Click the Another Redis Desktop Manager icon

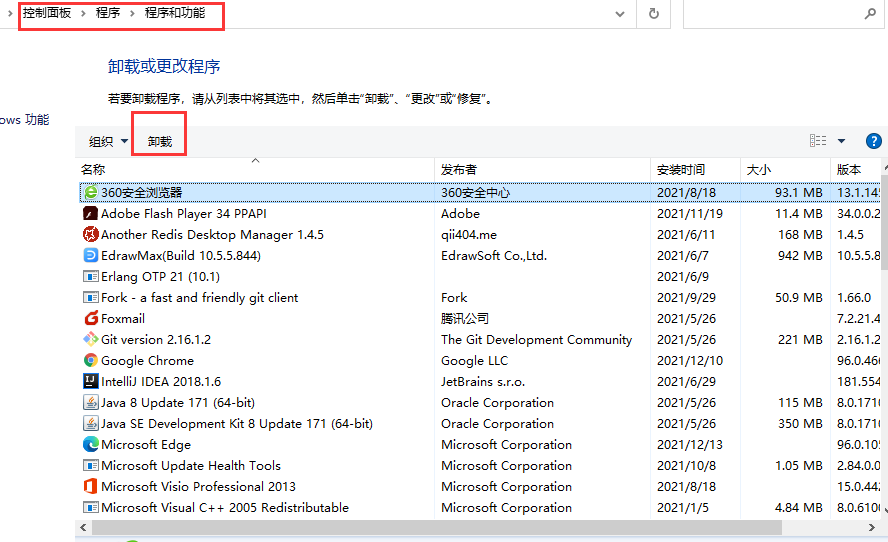[91, 234]
